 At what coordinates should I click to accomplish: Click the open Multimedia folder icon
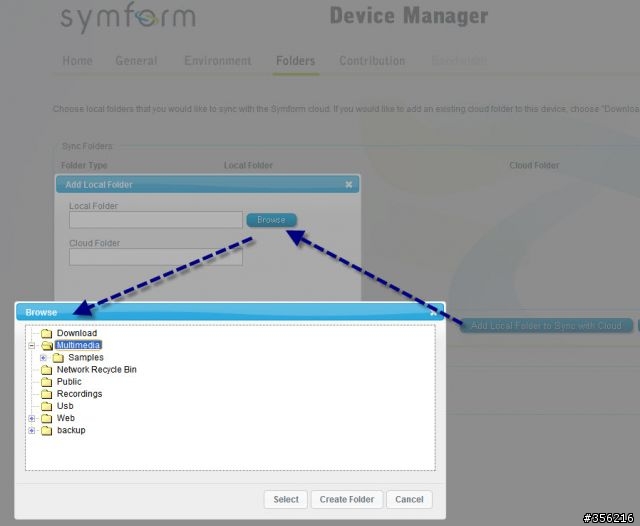click(47, 346)
